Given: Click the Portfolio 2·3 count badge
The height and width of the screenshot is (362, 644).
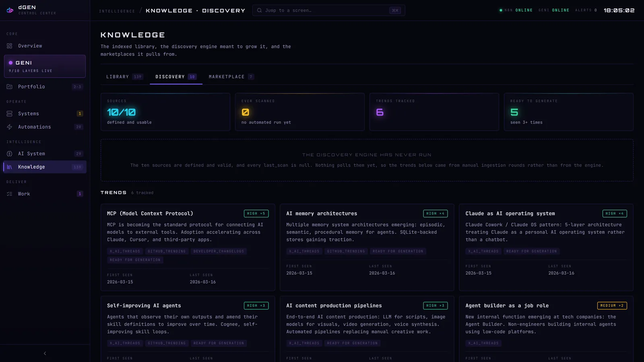Looking at the screenshot, I should click(77, 87).
